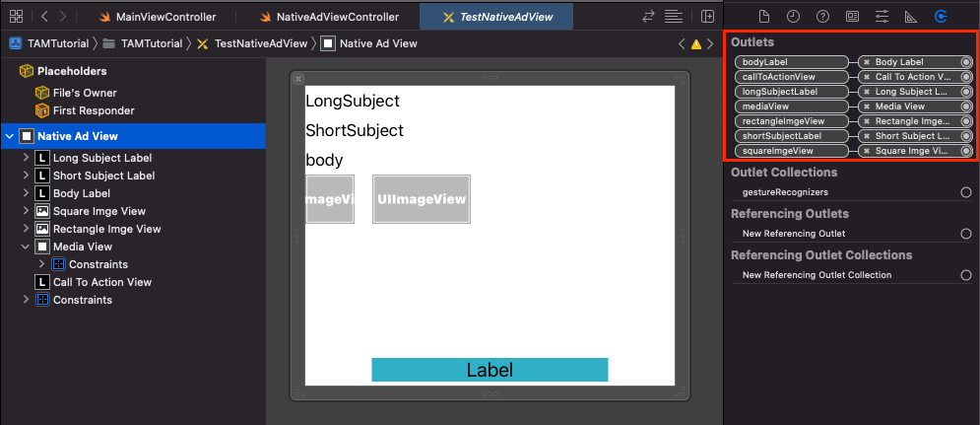The height and width of the screenshot is (425, 980).
Task: Disconnect Long Subject Label outlet
Action: [867, 92]
